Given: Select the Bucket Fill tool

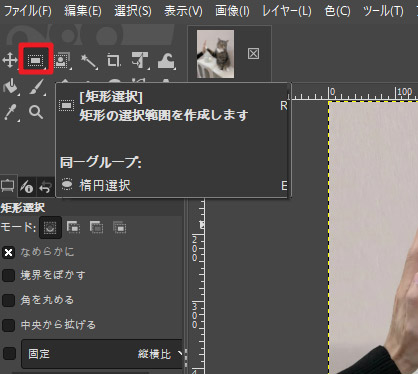Looking at the screenshot, I should 10,87.
